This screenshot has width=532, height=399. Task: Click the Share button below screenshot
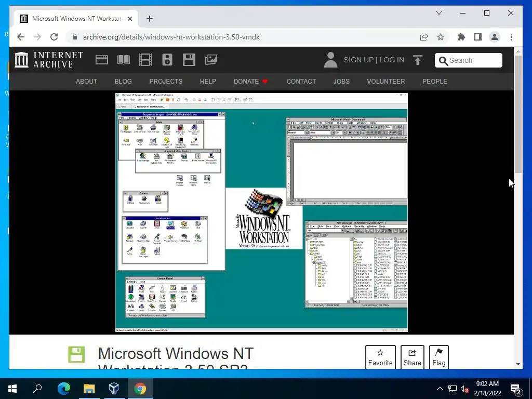click(412, 357)
